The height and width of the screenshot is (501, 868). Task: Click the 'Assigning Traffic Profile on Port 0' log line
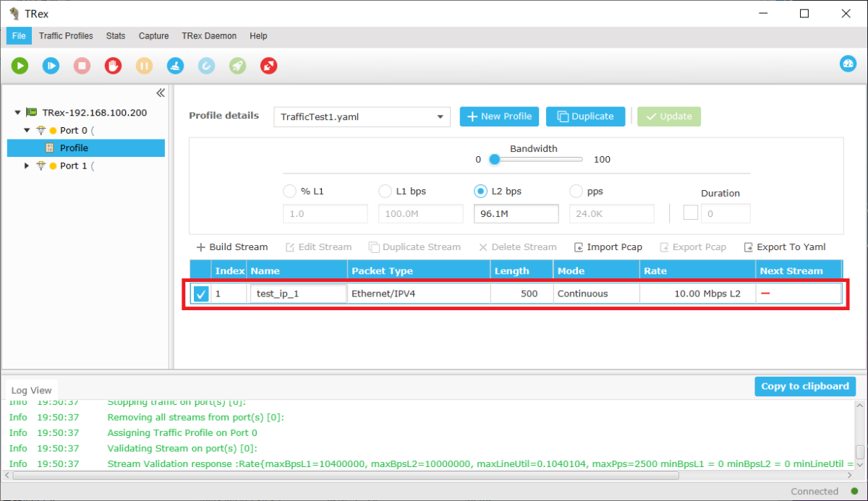click(x=182, y=433)
